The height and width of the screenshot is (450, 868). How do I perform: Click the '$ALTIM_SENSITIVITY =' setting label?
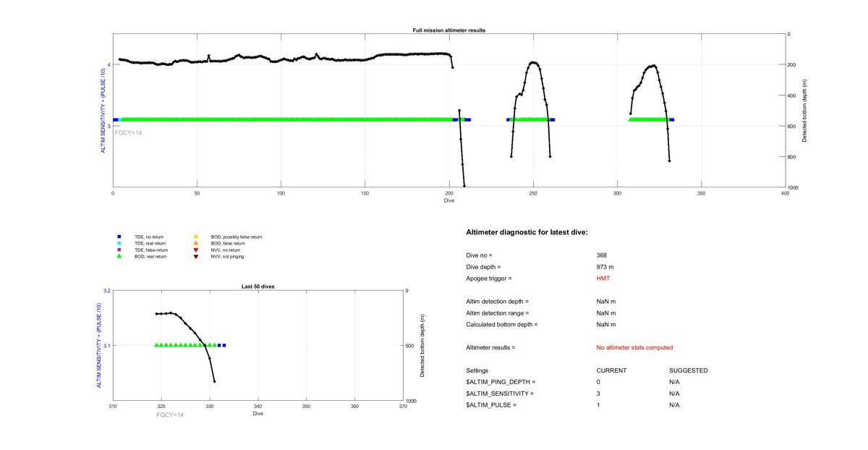pyautogui.click(x=500, y=394)
